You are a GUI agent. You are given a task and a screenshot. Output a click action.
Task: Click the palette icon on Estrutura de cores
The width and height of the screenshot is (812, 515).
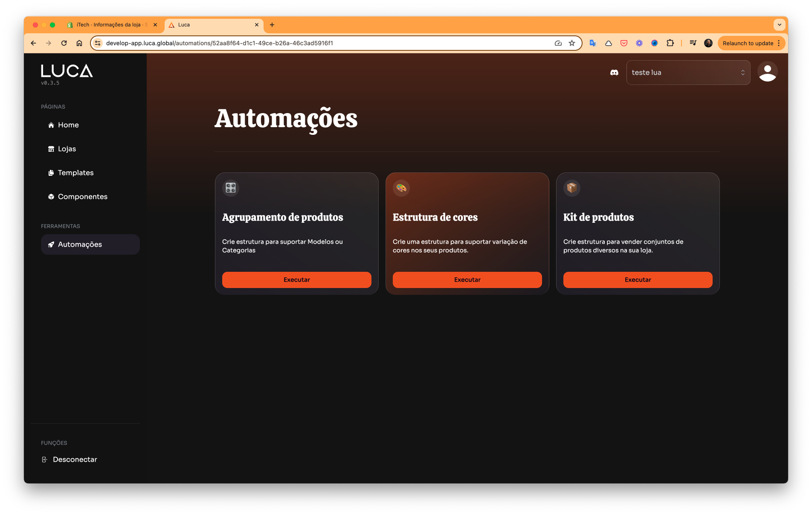pyautogui.click(x=401, y=188)
